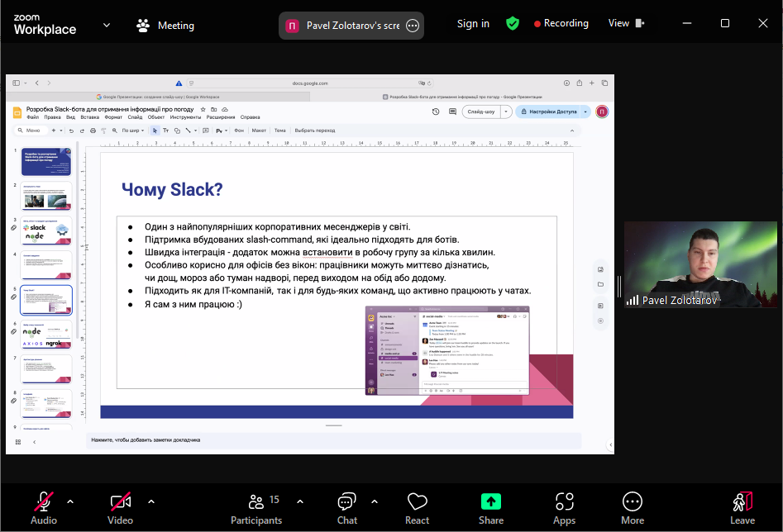This screenshot has width=783, height=532.
Task: Open the Apps menu
Action: pyautogui.click(x=564, y=507)
